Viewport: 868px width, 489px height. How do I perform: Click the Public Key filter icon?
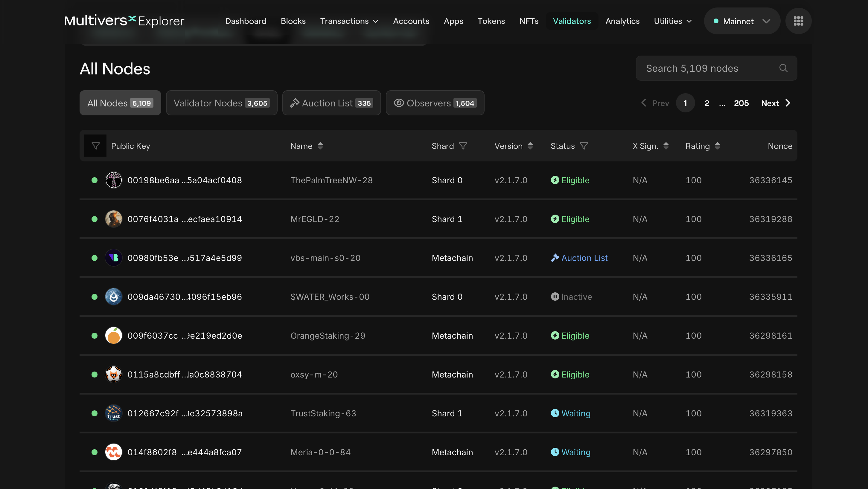coord(95,146)
